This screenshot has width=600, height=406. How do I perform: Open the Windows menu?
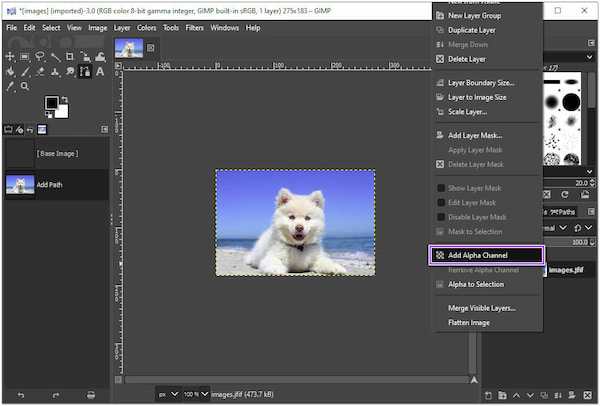click(x=224, y=28)
